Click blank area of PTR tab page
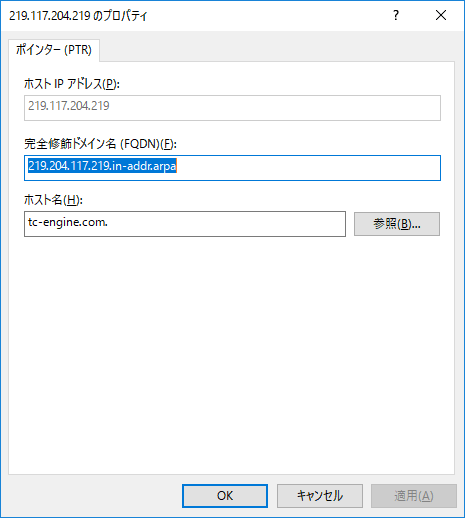This screenshot has width=465, height=518. click(231, 353)
